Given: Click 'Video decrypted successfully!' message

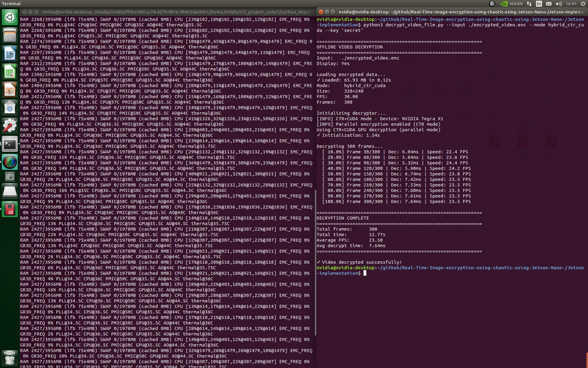Looking at the screenshot, I should [x=359, y=262].
